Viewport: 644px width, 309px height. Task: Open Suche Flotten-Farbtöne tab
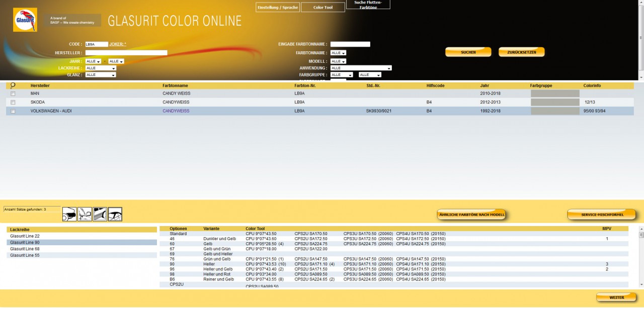(x=368, y=5)
